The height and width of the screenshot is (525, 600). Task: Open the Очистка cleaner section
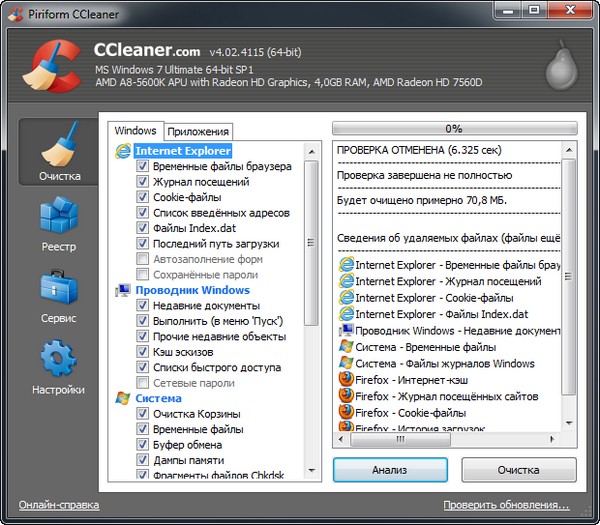[x=59, y=152]
